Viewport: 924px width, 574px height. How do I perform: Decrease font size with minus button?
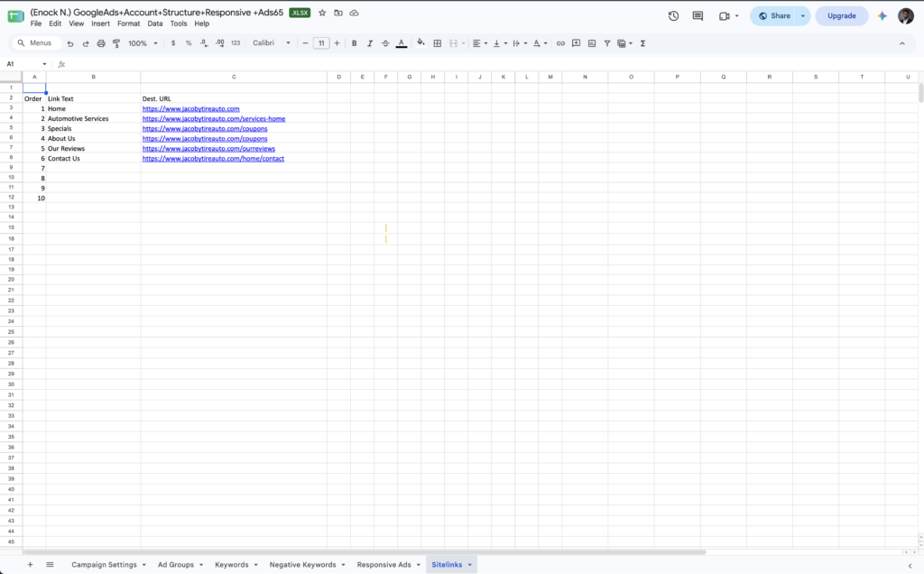click(x=305, y=43)
